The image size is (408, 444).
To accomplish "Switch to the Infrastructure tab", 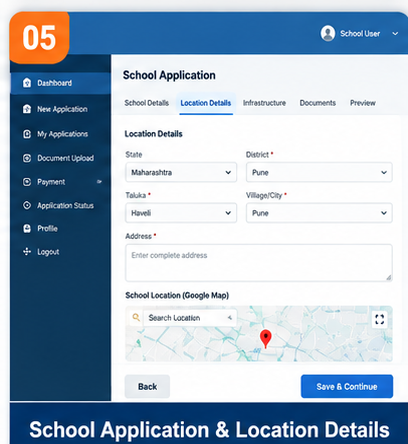I will pos(264,103).
